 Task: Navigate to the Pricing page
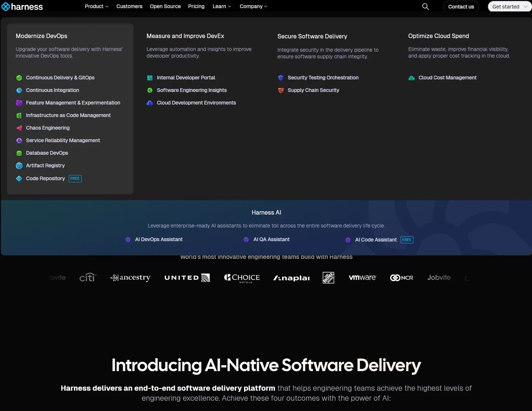196,7
